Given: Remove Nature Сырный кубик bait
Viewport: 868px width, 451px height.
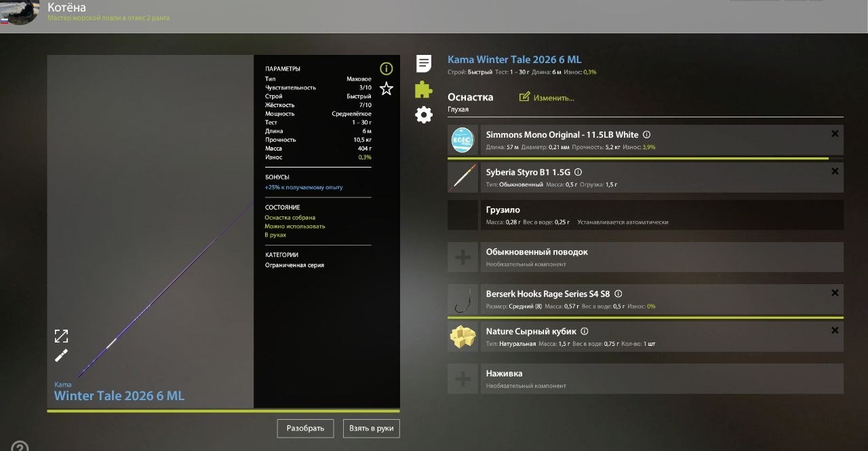Looking at the screenshot, I should pyautogui.click(x=835, y=330).
